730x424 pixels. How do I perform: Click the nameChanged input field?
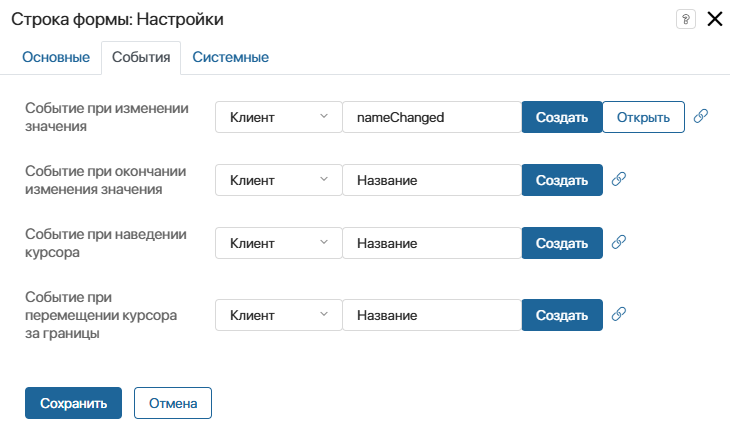(x=431, y=117)
